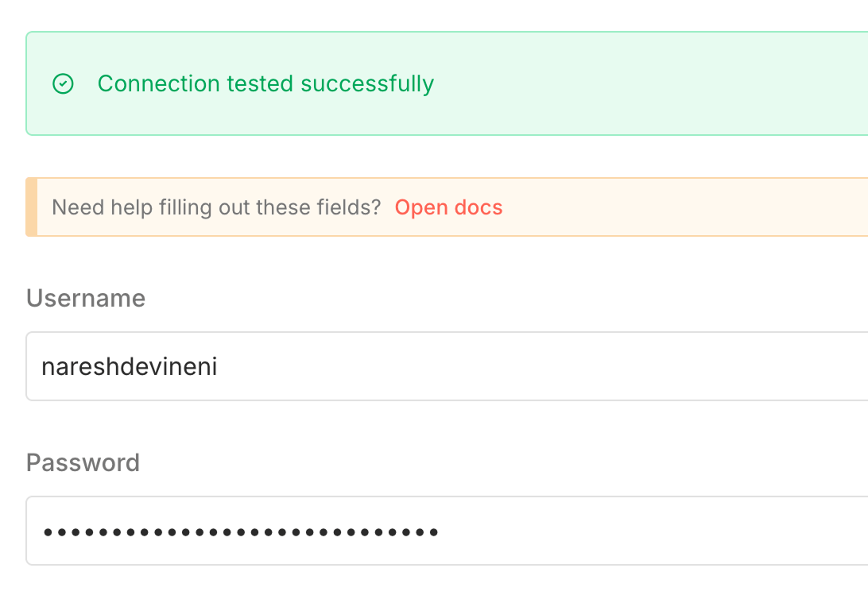Image resolution: width=868 pixels, height=595 pixels.
Task: Click the right side of the username field
Action: point(835,366)
